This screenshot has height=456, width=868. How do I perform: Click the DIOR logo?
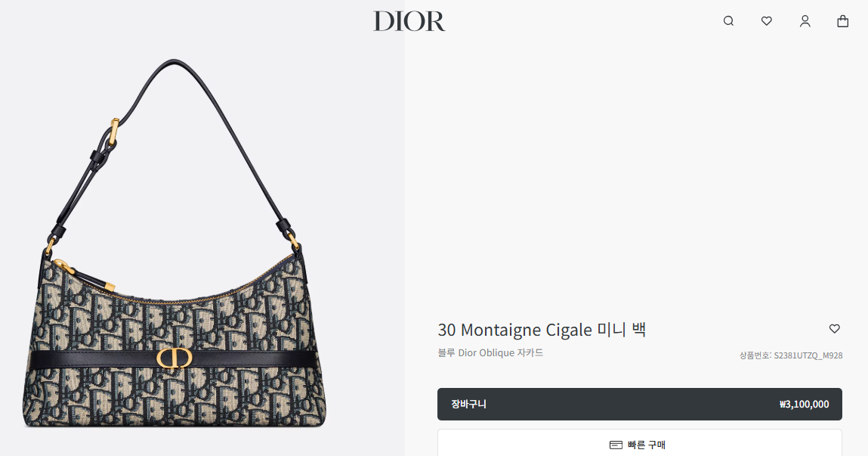pyautogui.click(x=409, y=21)
